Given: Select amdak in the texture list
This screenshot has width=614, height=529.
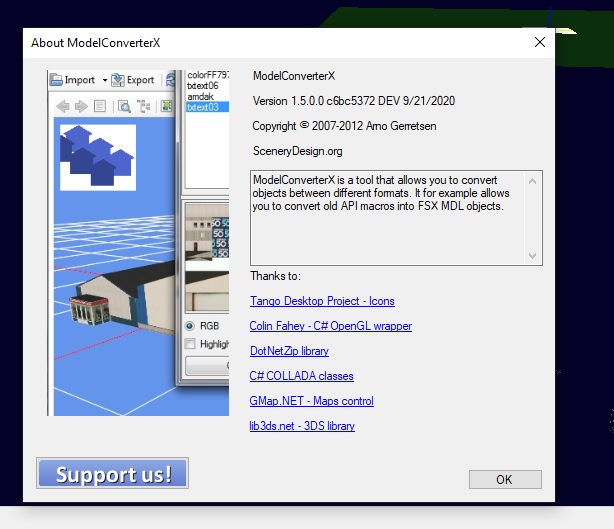Looking at the screenshot, I should 202,96.
